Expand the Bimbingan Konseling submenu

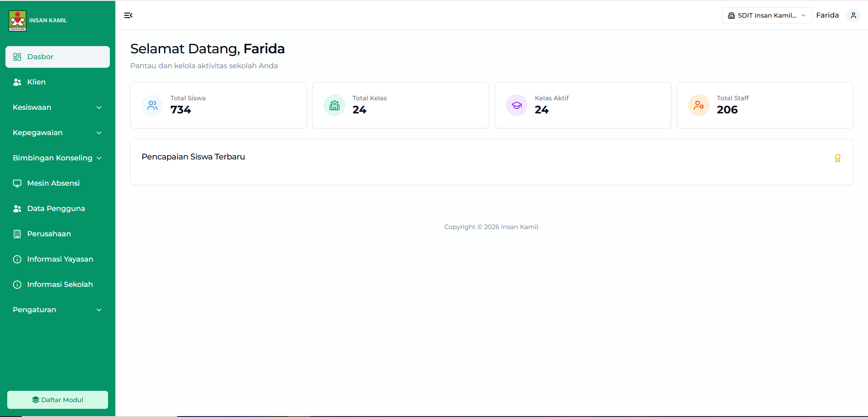tap(57, 158)
